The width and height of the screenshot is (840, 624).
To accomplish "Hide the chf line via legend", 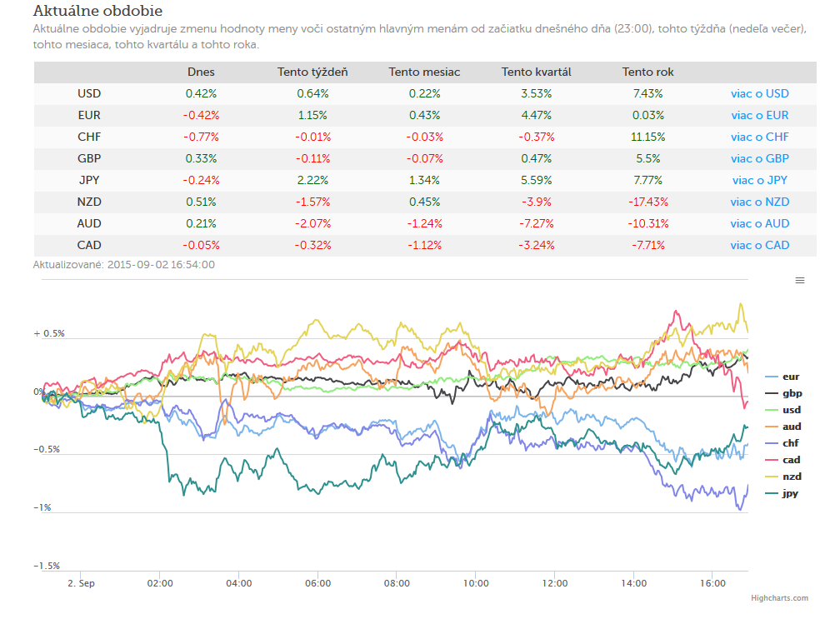I will click(x=782, y=443).
